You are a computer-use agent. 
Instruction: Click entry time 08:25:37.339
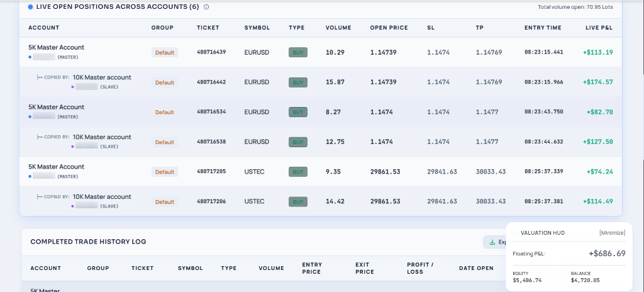[x=544, y=172]
